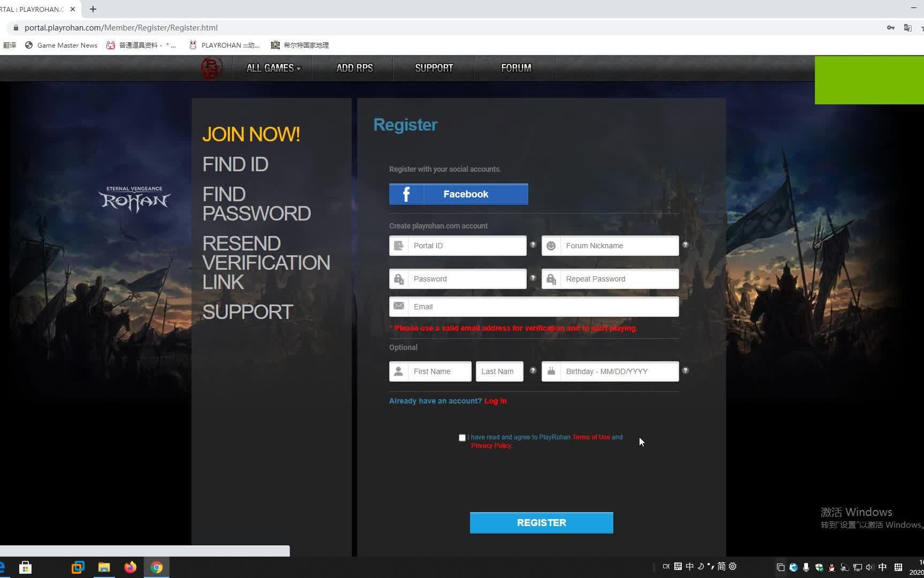
Task: Click the Forum Nickname input field
Action: (x=610, y=246)
